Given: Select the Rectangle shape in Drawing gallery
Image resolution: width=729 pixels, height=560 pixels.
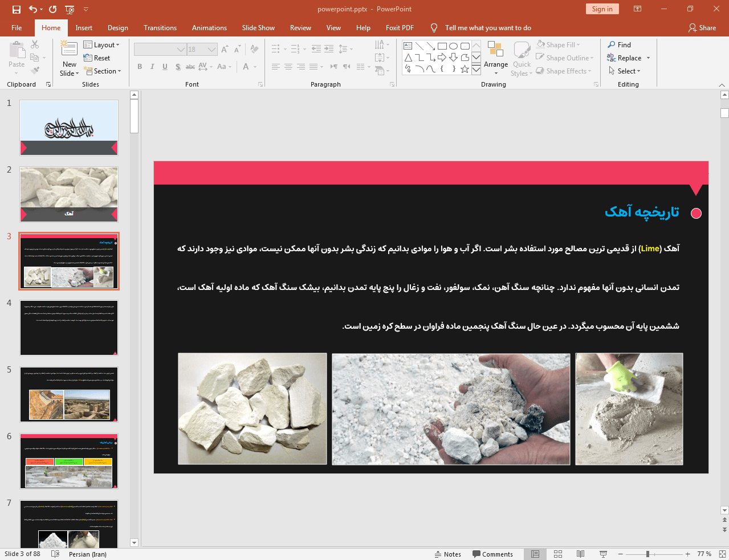Looking at the screenshot, I should (x=442, y=46).
